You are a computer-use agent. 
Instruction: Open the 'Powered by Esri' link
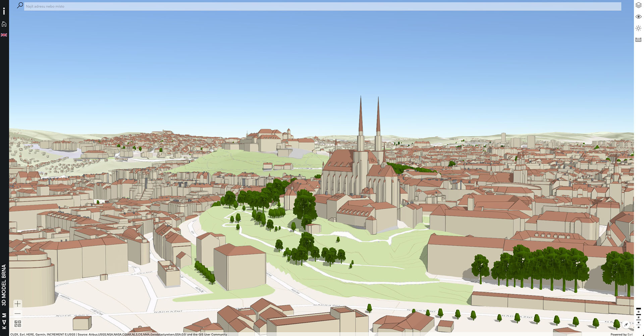[621, 334]
